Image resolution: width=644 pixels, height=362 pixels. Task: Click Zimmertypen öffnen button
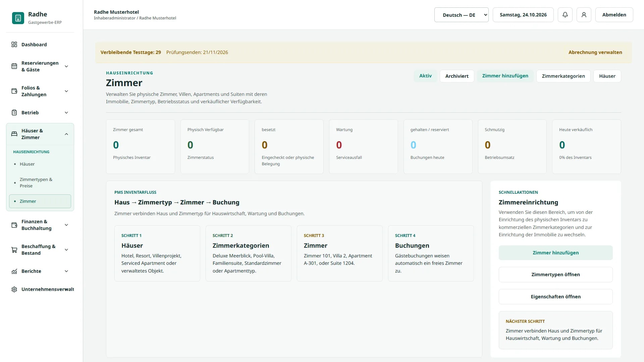coord(555,275)
